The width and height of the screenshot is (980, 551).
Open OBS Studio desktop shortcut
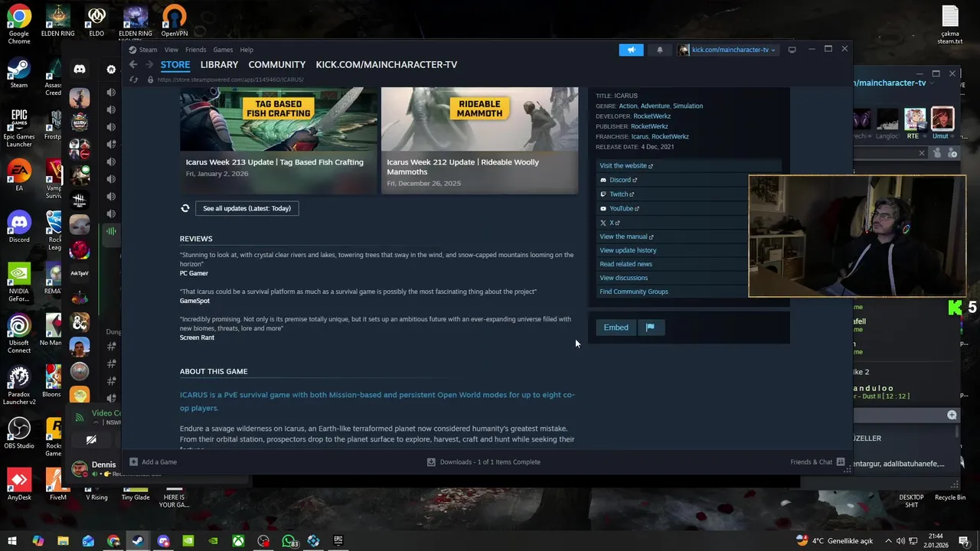click(19, 433)
